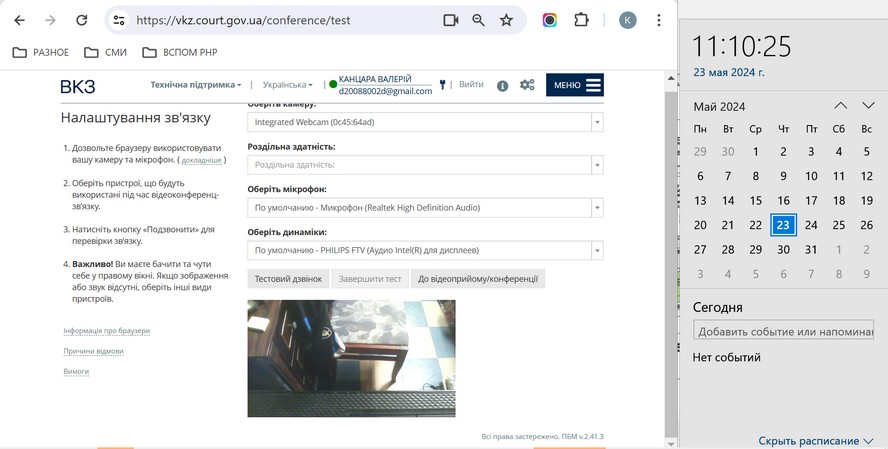Screen dimensions: 888x449
Task: Open the МЕНЮ hamburger button
Action: [x=575, y=85]
